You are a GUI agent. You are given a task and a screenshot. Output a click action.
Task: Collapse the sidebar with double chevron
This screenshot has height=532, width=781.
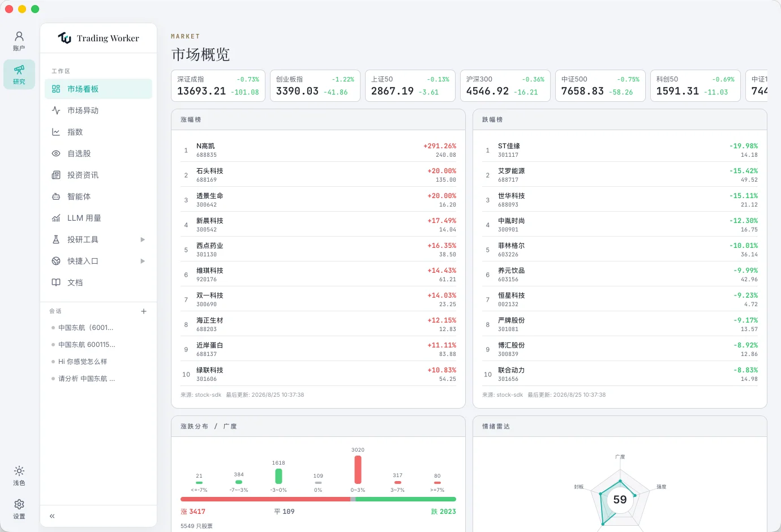pyautogui.click(x=52, y=516)
